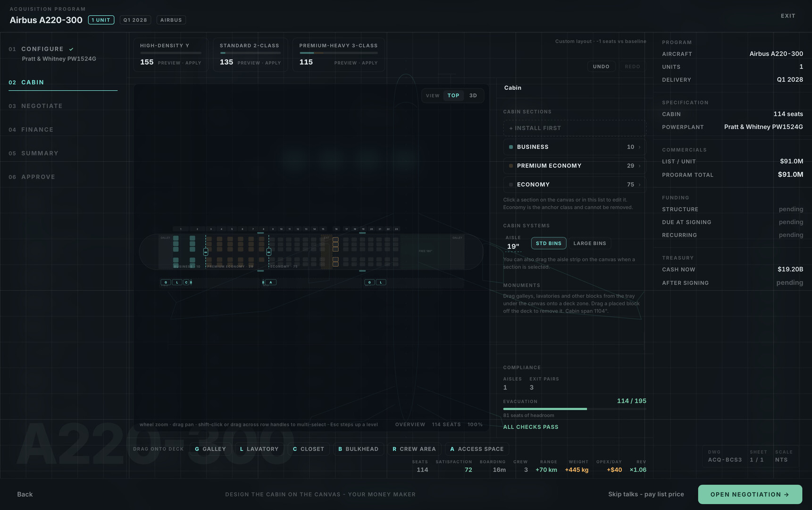Pick the Bulkhead tile in the monument tray

tap(359, 449)
